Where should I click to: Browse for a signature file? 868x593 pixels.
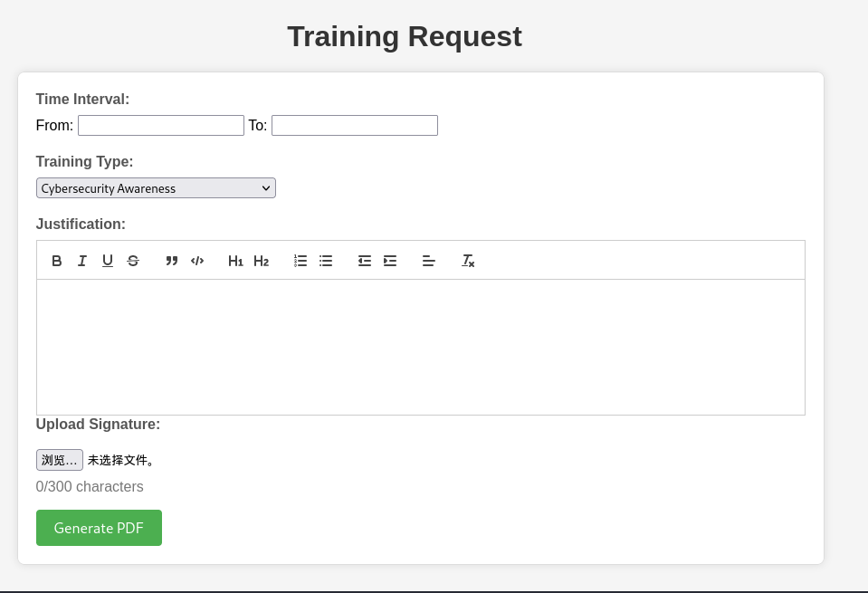[x=60, y=460]
